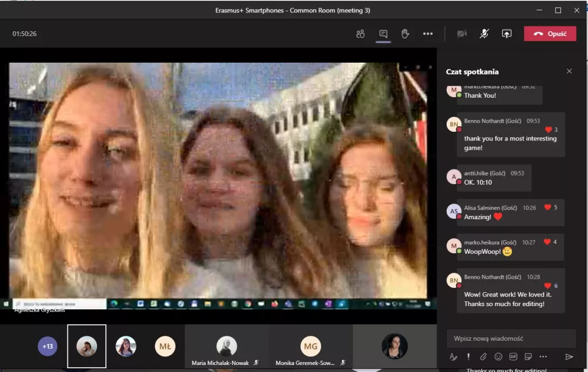Open the emoji picker
This screenshot has width=588, height=372.
tap(498, 357)
